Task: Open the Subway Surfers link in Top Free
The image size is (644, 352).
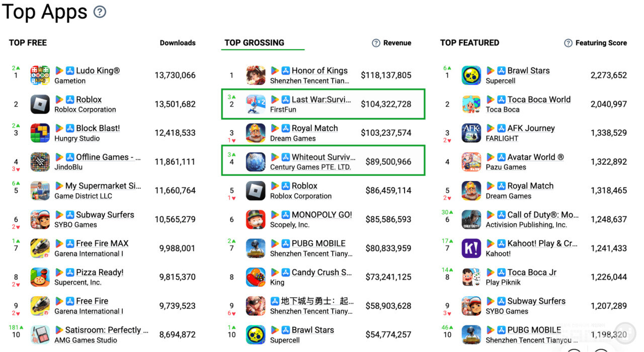Action: [x=105, y=215]
